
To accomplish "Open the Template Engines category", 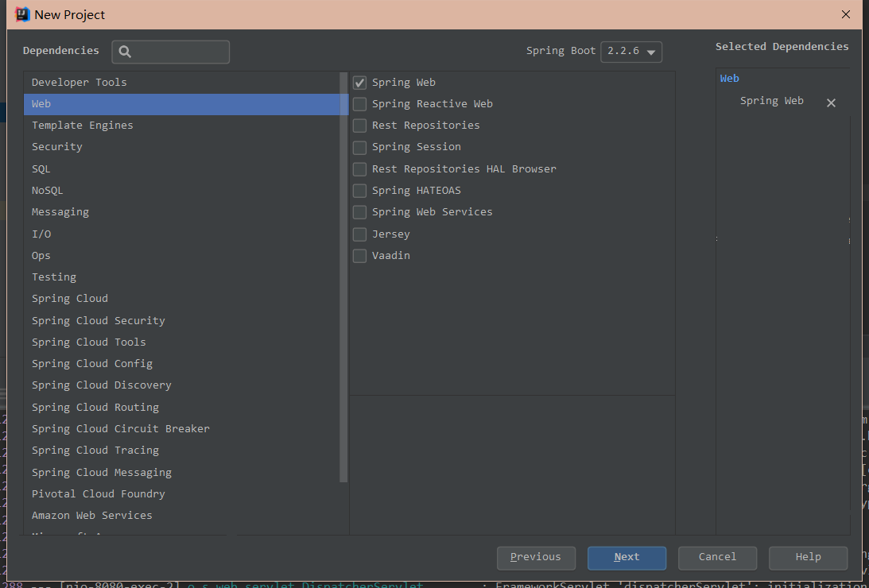I will pos(182,126).
